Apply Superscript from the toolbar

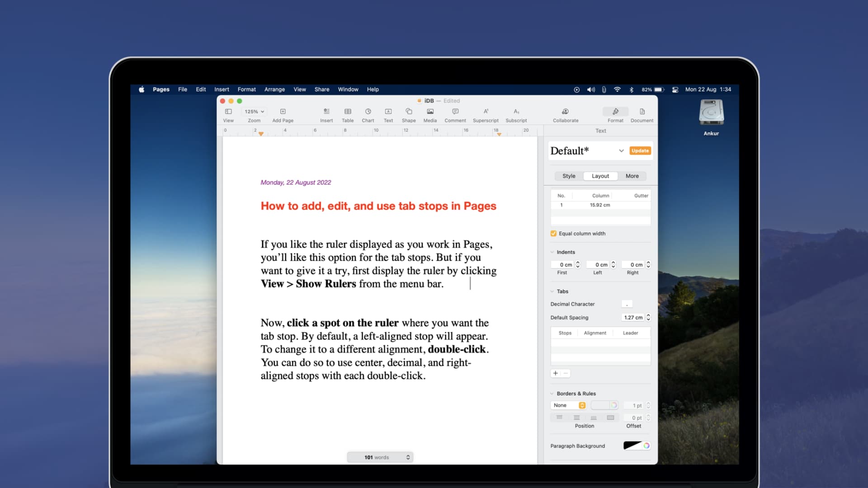(x=486, y=111)
